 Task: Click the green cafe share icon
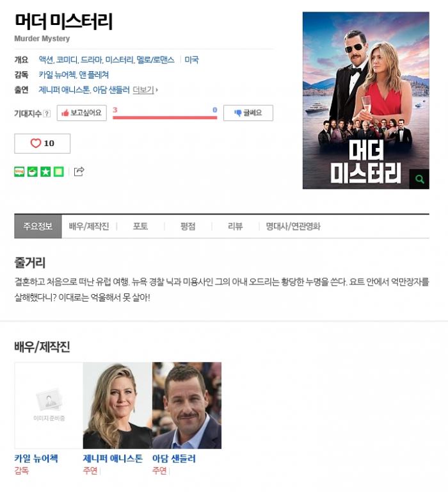32,172
